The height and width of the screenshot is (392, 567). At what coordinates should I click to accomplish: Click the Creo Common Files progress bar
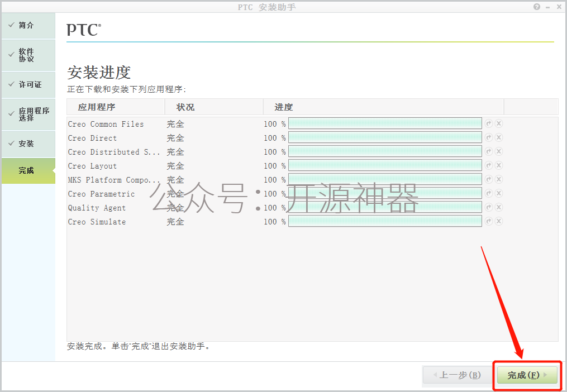point(385,123)
